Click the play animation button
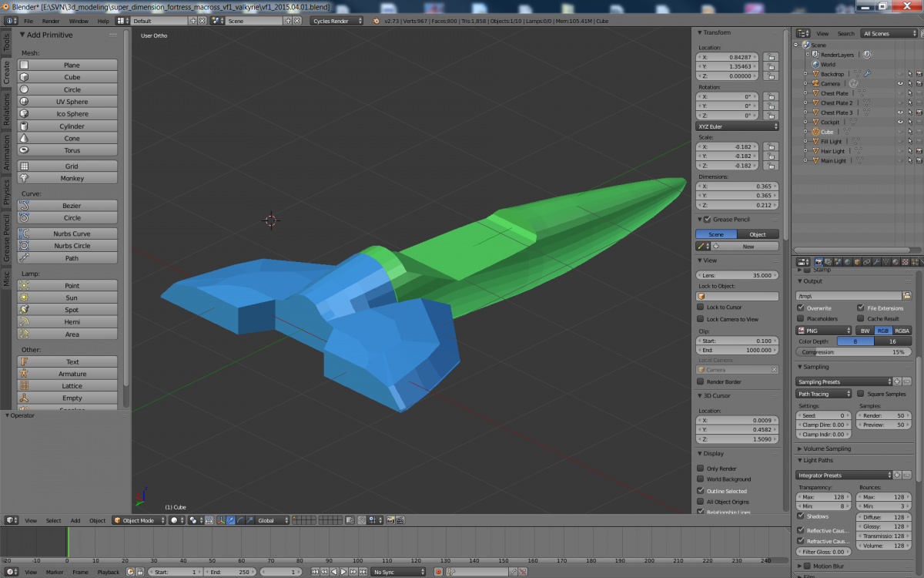 343,572
